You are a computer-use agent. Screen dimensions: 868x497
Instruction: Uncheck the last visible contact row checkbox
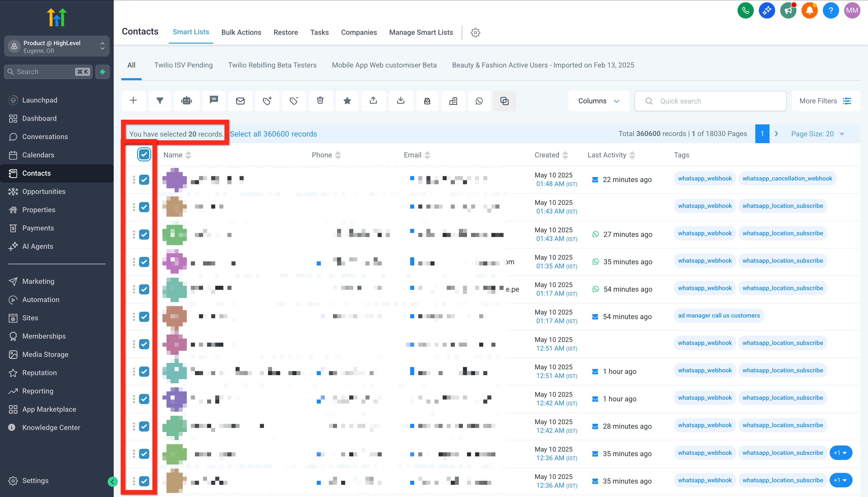(144, 481)
